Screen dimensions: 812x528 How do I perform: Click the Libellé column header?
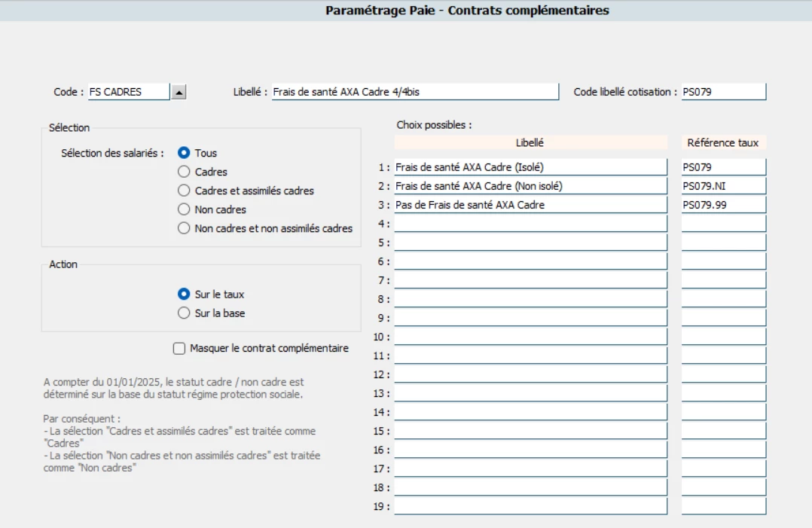[x=530, y=142]
